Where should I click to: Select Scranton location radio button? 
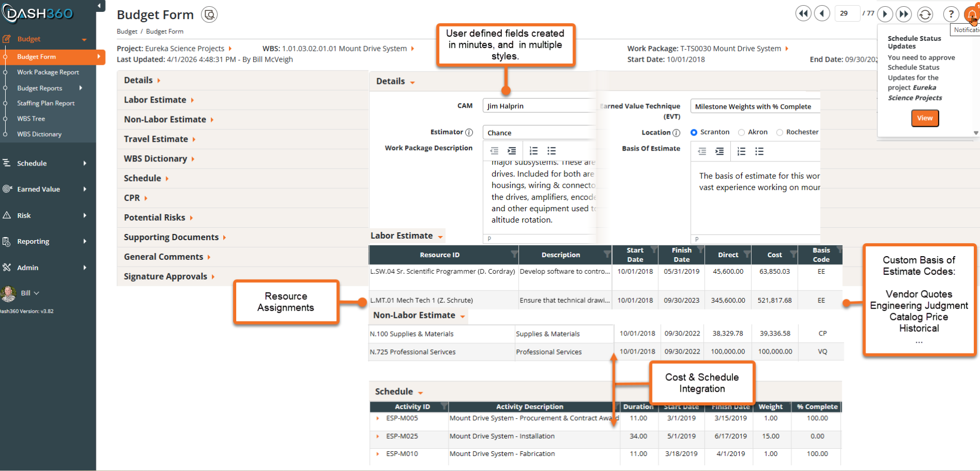click(694, 133)
